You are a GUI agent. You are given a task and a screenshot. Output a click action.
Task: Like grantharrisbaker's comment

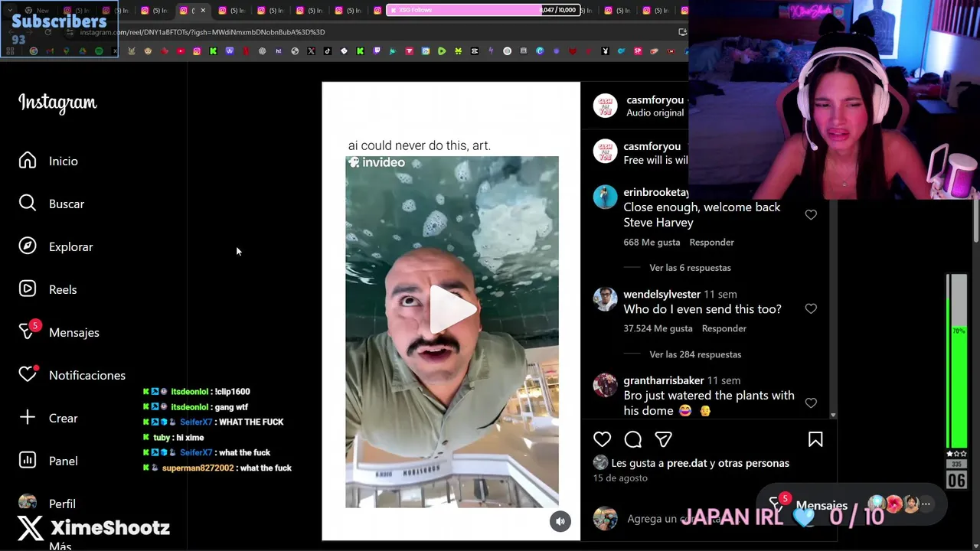(x=811, y=403)
